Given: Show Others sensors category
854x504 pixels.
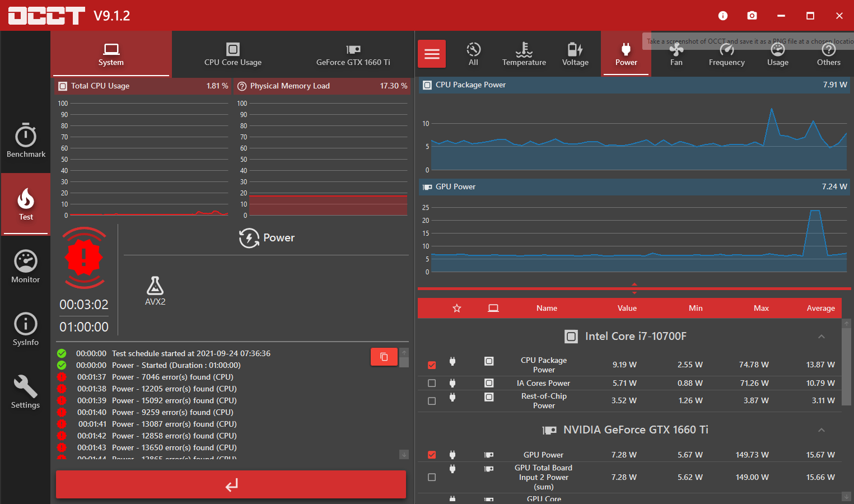Looking at the screenshot, I should 829,54.
